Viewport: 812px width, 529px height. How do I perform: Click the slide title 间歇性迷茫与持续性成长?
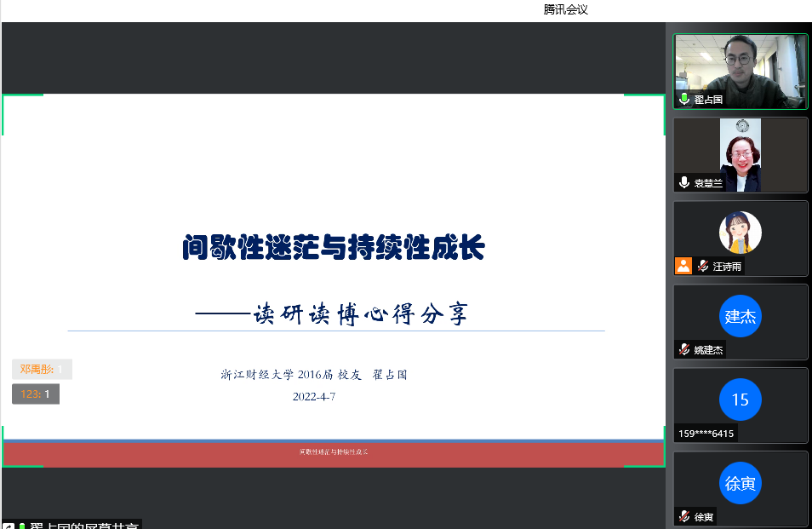(333, 249)
